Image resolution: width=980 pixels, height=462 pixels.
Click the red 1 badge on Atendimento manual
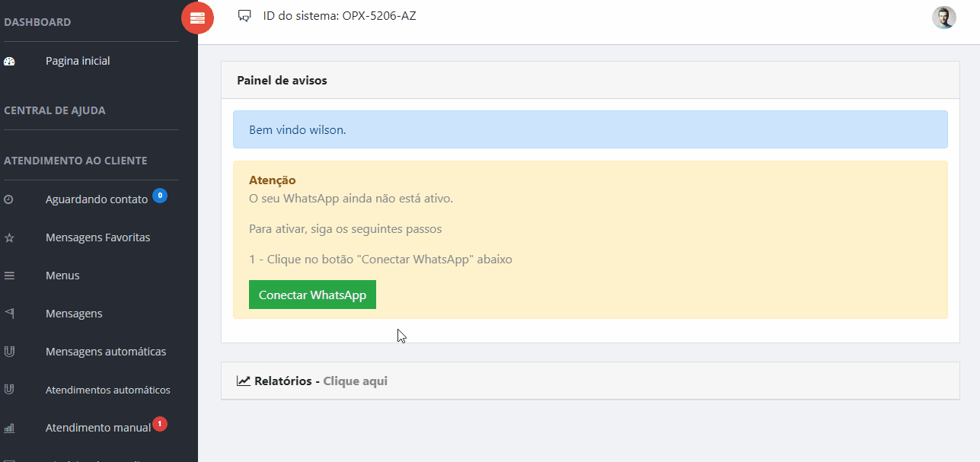(x=160, y=424)
